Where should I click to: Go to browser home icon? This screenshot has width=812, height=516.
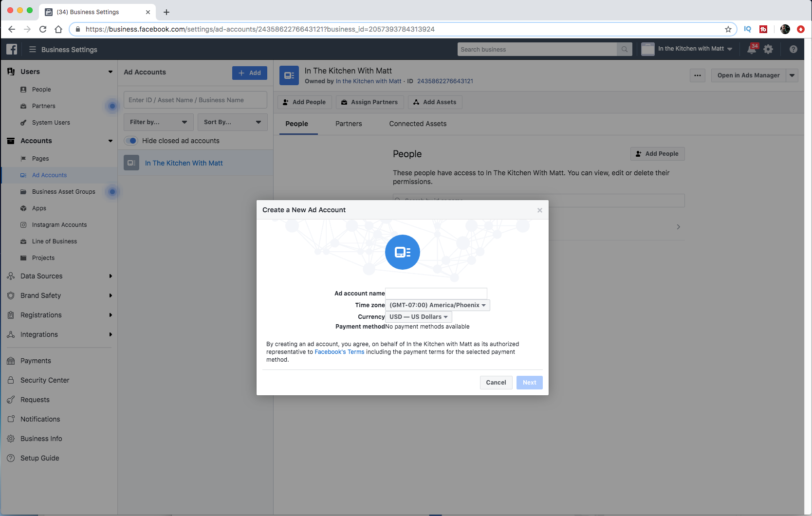[x=58, y=29]
